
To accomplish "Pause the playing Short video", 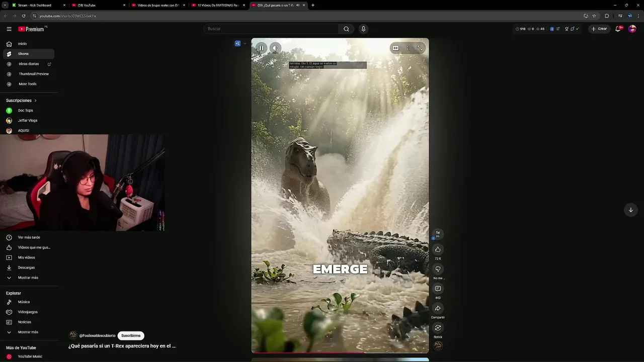I will (x=261, y=48).
